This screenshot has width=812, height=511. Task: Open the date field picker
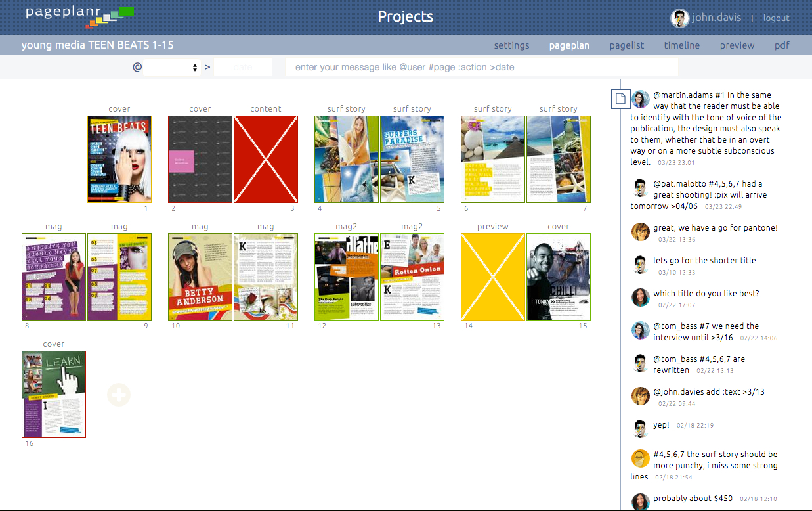click(242, 67)
